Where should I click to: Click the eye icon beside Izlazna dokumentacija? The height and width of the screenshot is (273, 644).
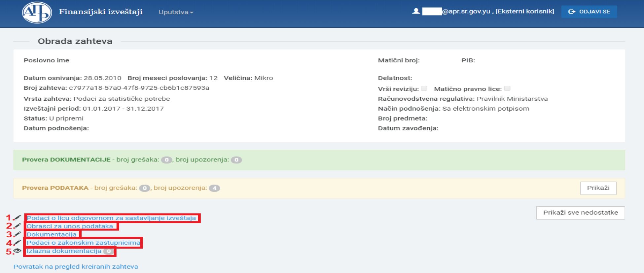18,251
